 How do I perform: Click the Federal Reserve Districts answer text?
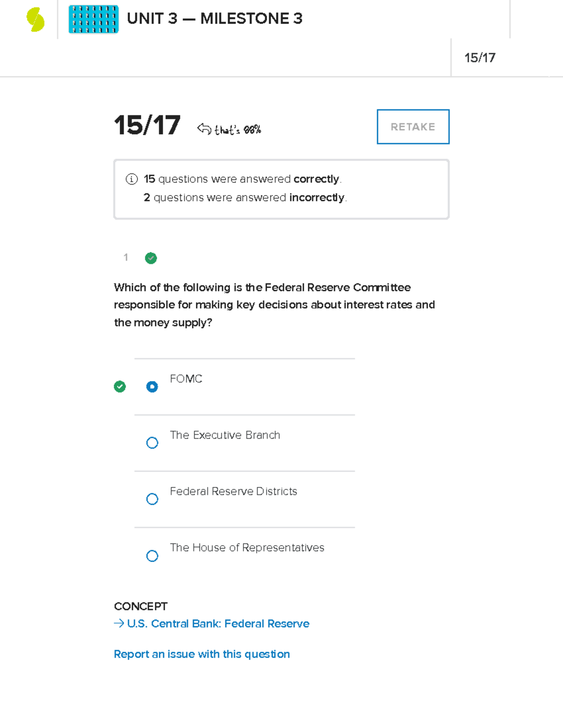(x=234, y=491)
